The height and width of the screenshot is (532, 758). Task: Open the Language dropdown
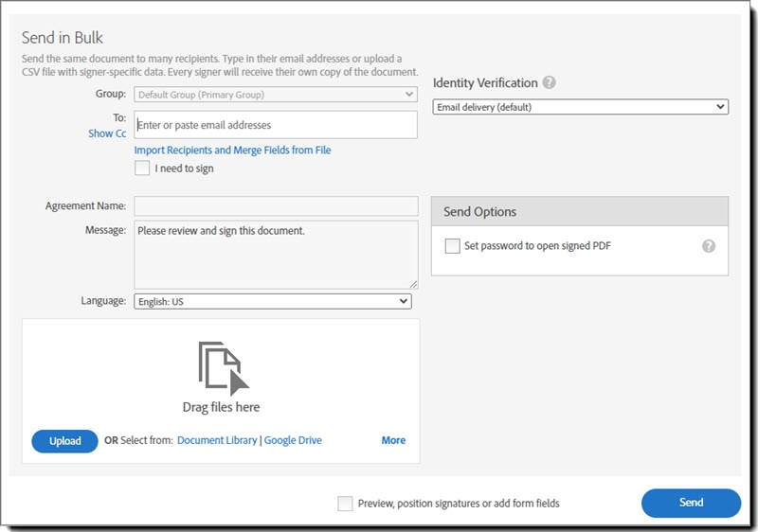coord(273,301)
